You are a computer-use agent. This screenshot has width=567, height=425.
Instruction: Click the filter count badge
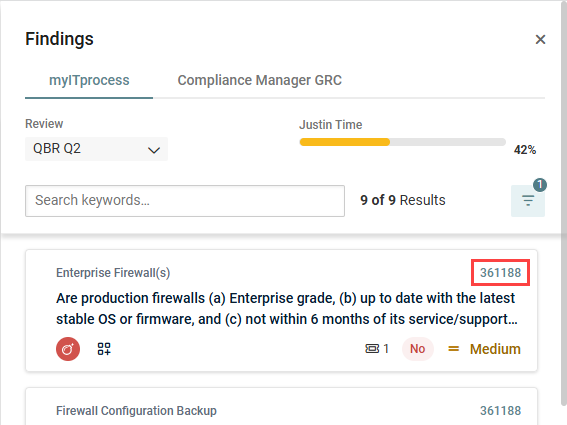pos(540,185)
